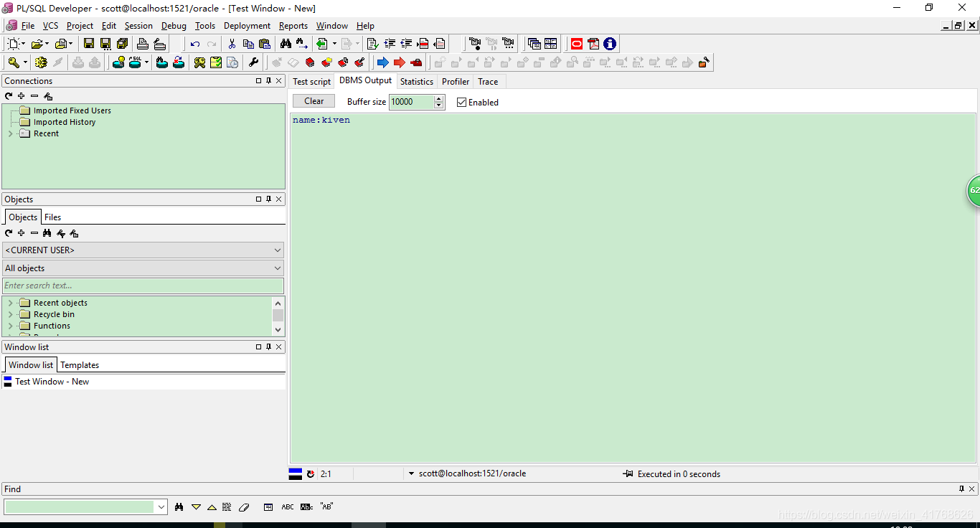Click the Log on key icon
The height and width of the screenshot is (528, 980).
[13, 62]
